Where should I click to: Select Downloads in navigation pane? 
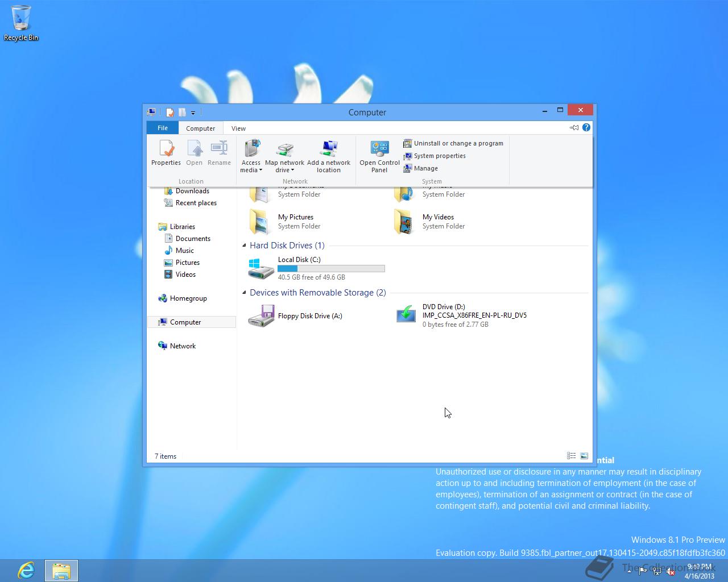[x=192, y=191]
